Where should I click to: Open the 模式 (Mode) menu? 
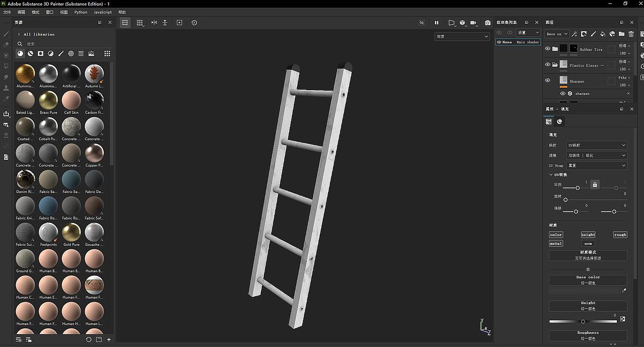coord(35,12)
